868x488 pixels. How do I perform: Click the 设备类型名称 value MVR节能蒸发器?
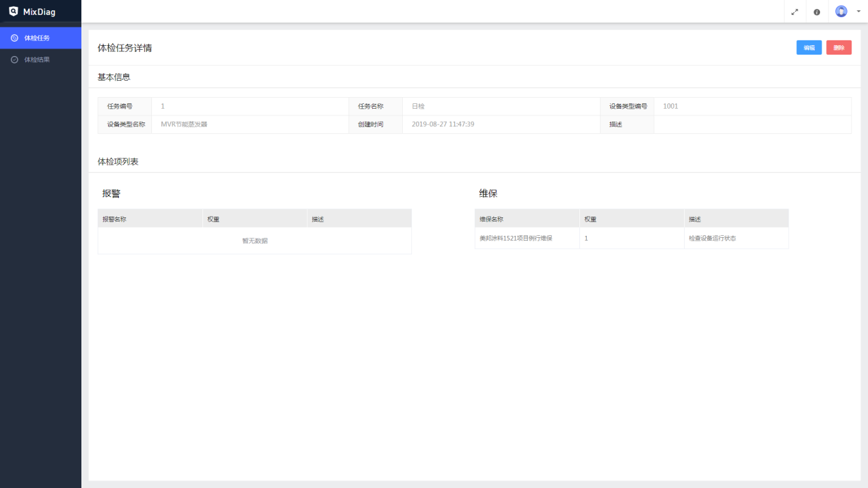click(184, 124)
